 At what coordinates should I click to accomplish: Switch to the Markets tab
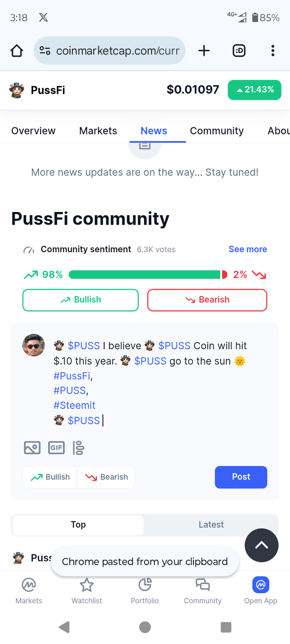(x=98, y=131)
